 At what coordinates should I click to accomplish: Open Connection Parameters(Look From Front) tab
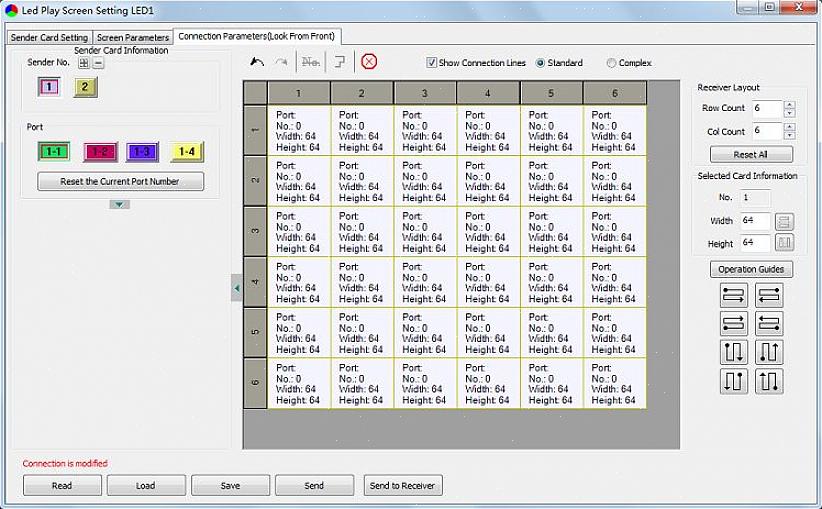click(x=257, y=36)
